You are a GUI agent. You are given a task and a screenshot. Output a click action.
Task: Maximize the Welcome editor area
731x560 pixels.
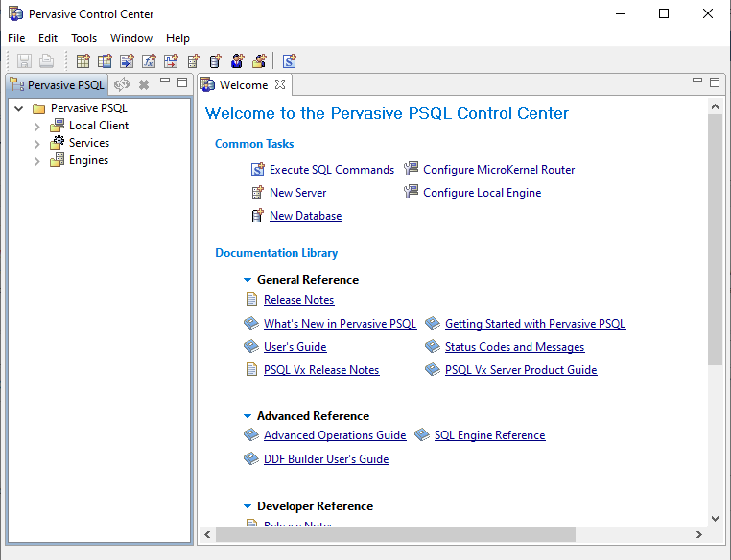pos(715,82)
